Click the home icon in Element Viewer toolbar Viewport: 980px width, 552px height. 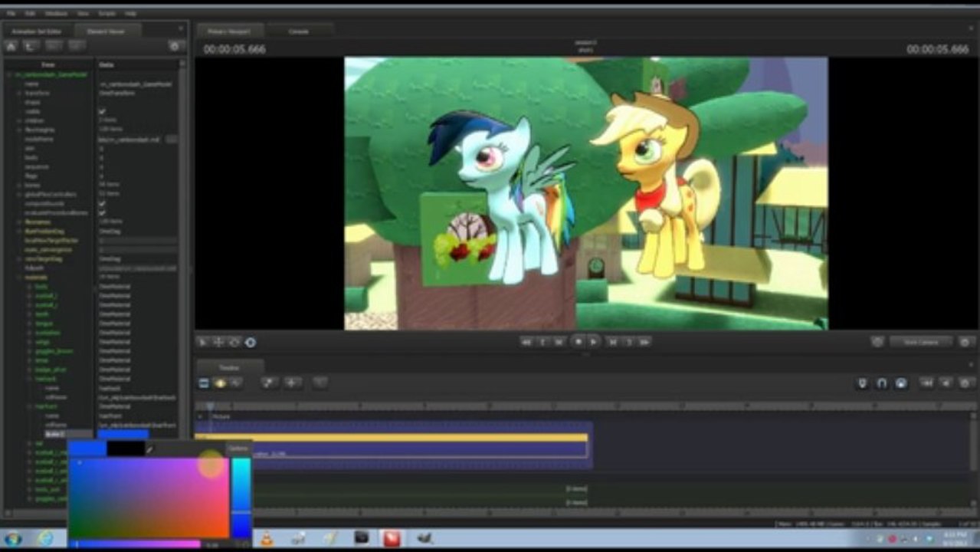pos(11,47)
